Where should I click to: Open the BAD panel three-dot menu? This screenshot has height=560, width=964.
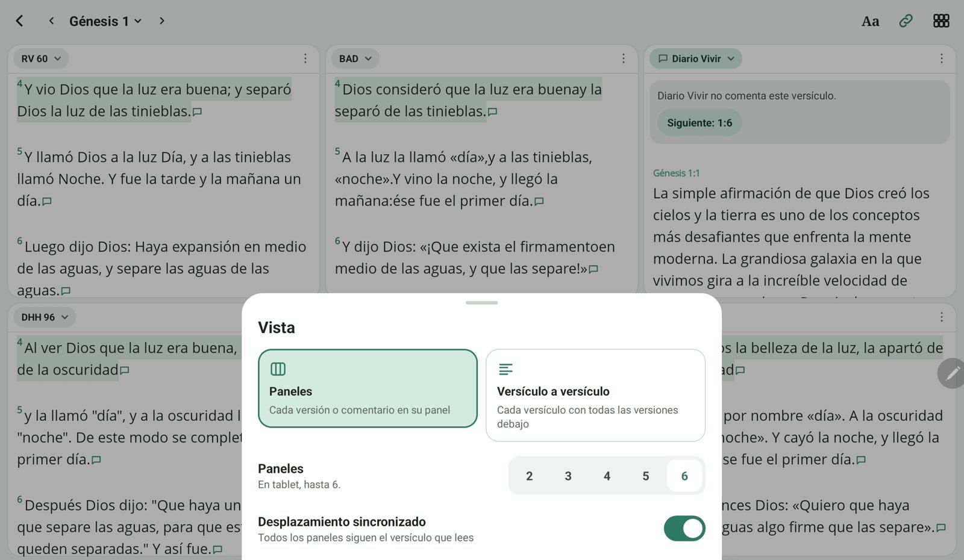tap(624, 58)
